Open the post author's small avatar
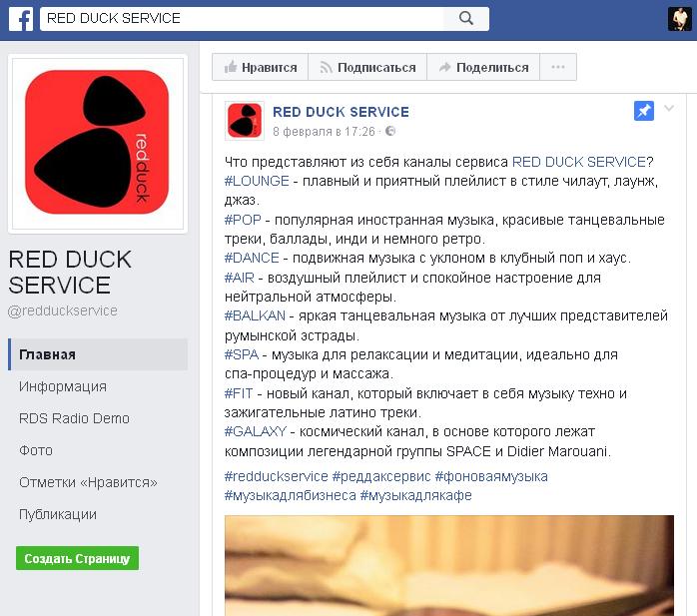The height and width of the screenshot is (616, 697). [x=245, y=121]
